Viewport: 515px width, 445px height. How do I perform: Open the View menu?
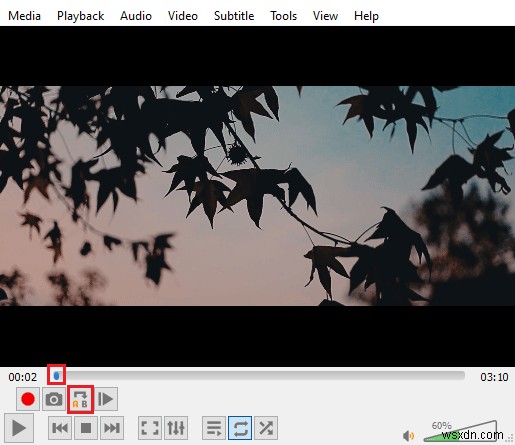(325, 16)
